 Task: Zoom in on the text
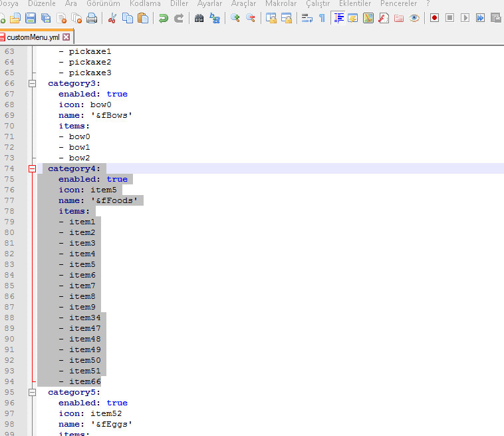[235, 18]
